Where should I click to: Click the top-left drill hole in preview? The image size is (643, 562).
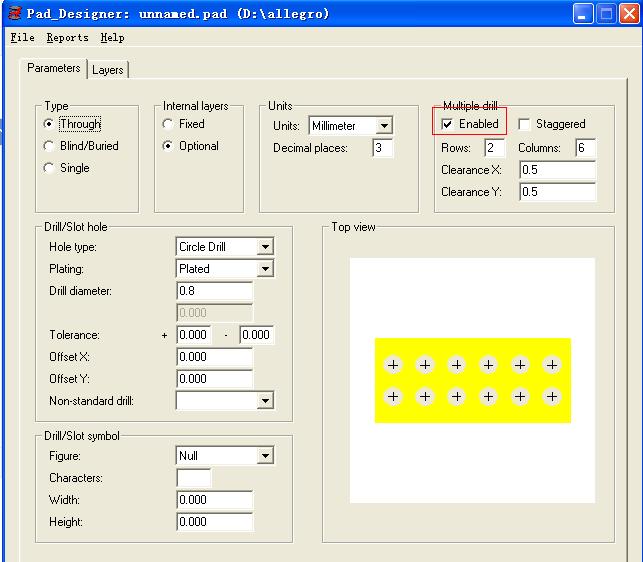coord(393,365)
